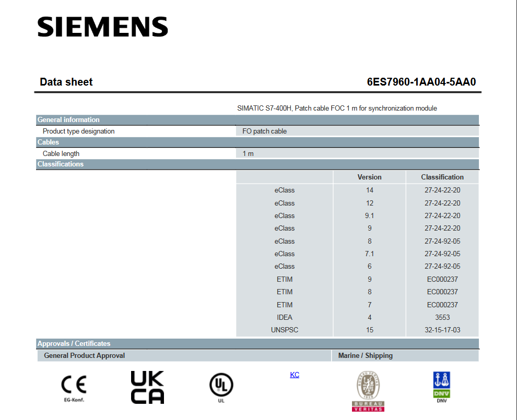Select classification 27-24-92-05 for eClass version 7.1
This screenshot has width=517, height=420.
(x=442, y=254)
